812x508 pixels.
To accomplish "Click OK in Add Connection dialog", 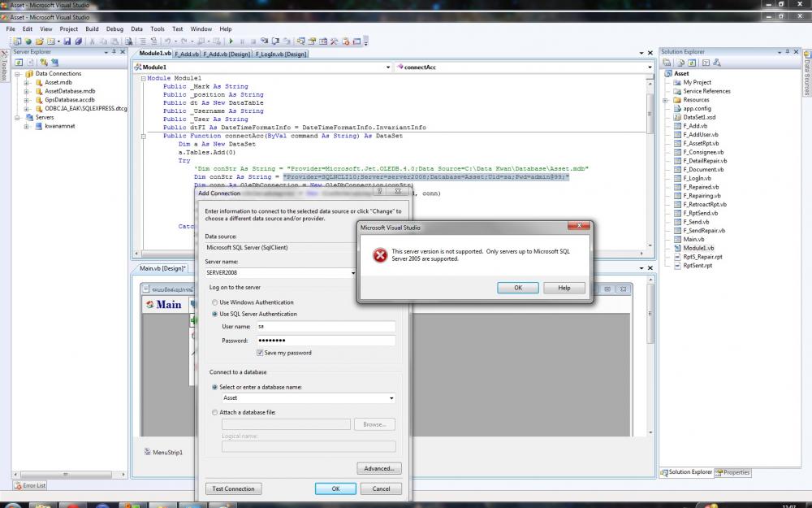I will (x=335, y=488).
